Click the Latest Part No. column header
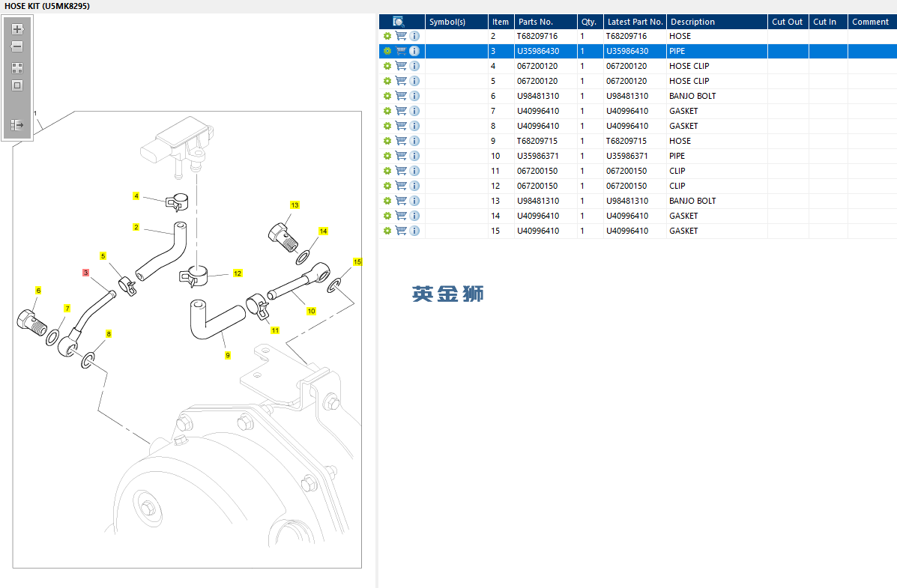Screen dimensions: 897x588 point(635,22)
